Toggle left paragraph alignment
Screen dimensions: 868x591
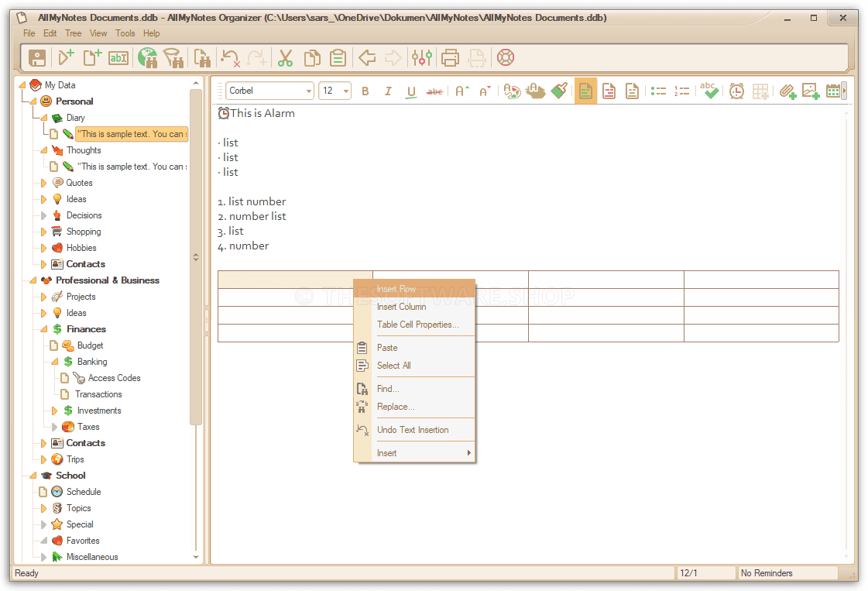click(x=585, y=91)
